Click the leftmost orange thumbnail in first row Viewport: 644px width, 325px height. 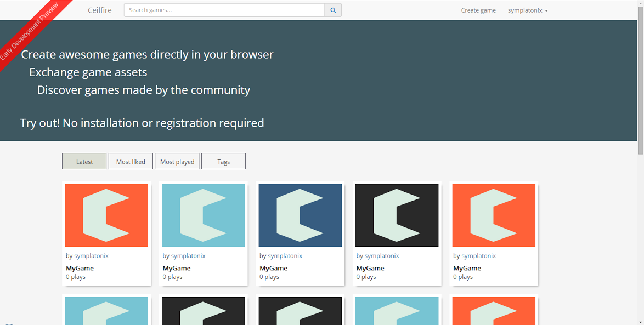coord(106,215)
